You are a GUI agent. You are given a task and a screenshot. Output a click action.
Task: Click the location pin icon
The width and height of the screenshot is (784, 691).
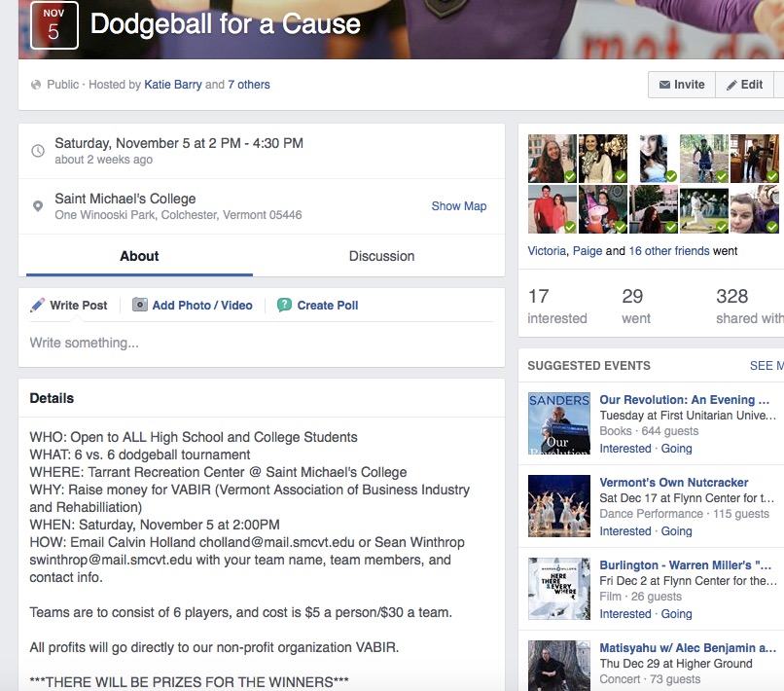[38, 205]
